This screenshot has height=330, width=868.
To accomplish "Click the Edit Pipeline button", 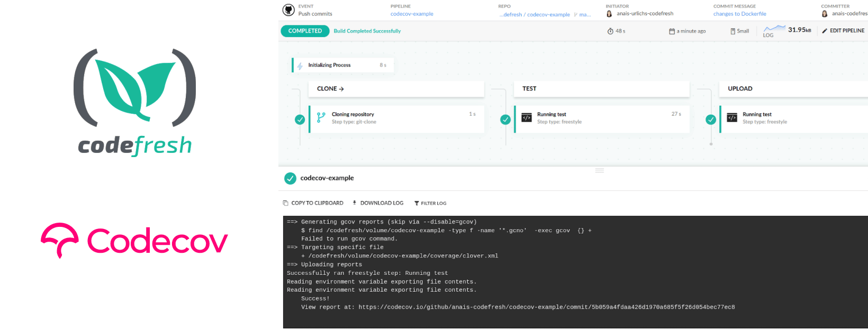I will (x=843, y=31).
